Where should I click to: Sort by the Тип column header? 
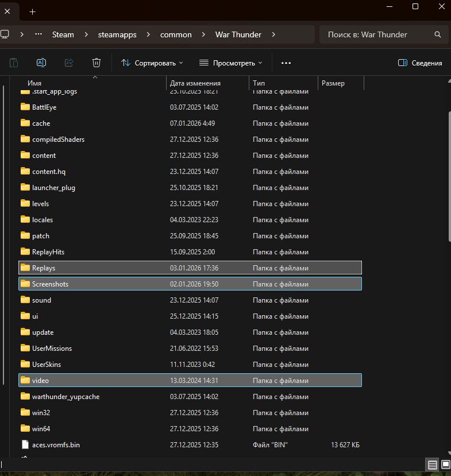point(259,83)
